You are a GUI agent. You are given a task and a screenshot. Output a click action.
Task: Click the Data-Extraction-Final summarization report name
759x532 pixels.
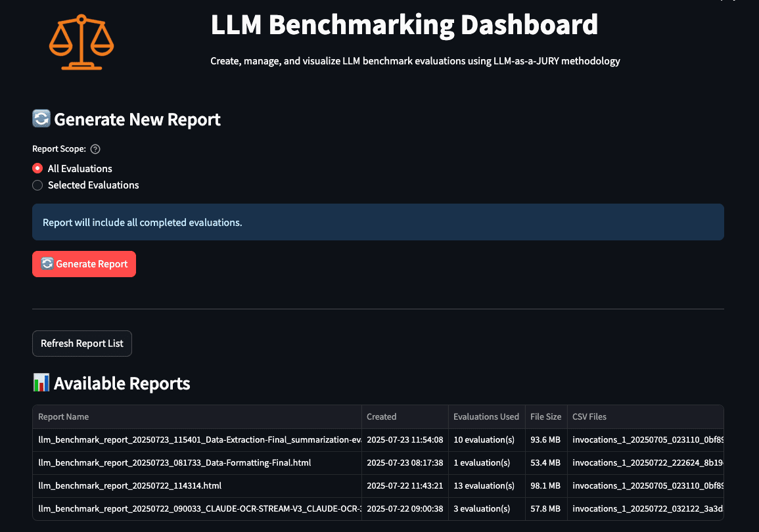click(x=197, y=440)
